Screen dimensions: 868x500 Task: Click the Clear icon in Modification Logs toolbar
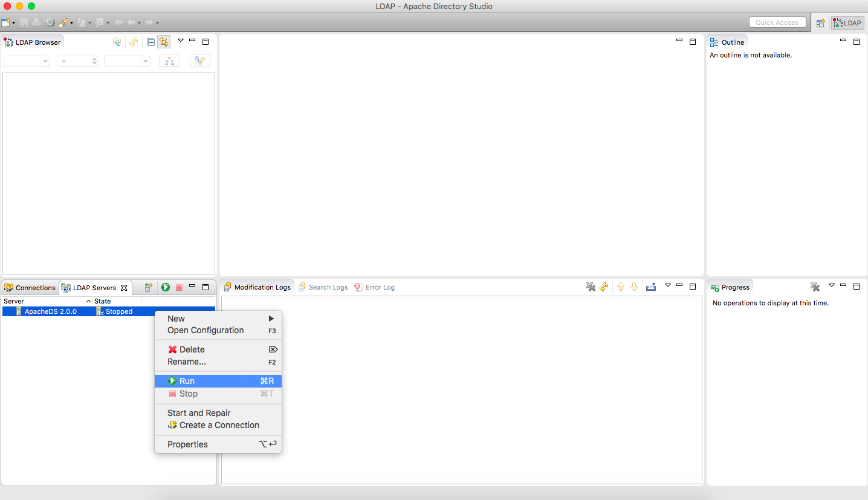[x=591, y=287]
